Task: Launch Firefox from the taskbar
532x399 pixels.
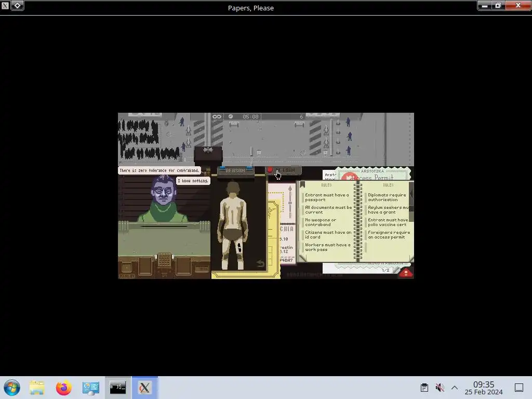Action: coord(64,388)
